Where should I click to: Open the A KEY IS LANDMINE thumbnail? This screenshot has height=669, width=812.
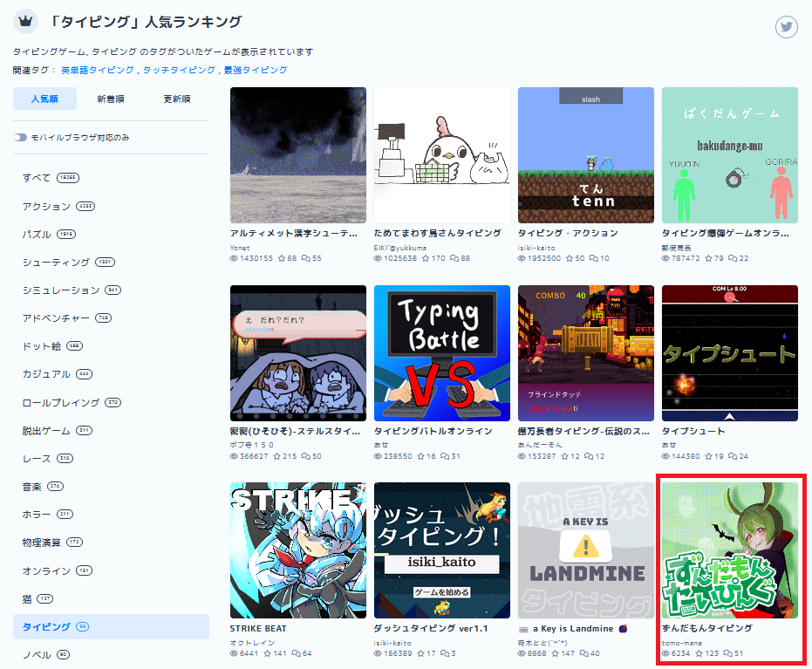[586, 550]
